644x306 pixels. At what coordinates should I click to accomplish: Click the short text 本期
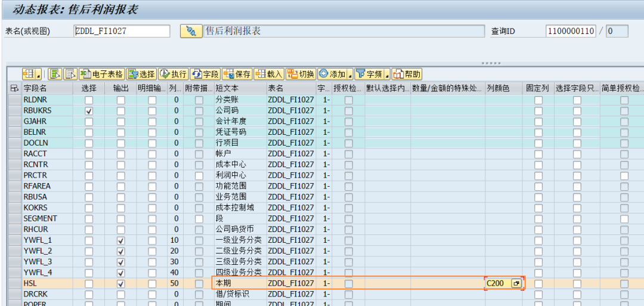coord(224,283)
